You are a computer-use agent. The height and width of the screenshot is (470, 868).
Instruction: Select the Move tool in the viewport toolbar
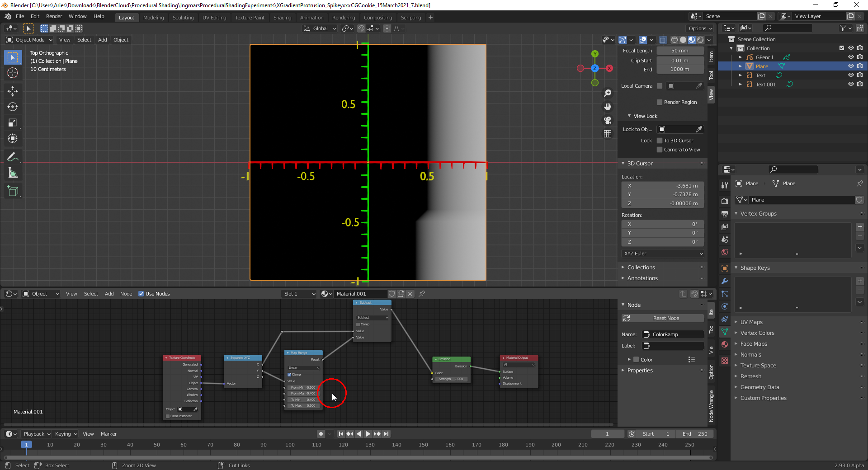pos(13,91)
